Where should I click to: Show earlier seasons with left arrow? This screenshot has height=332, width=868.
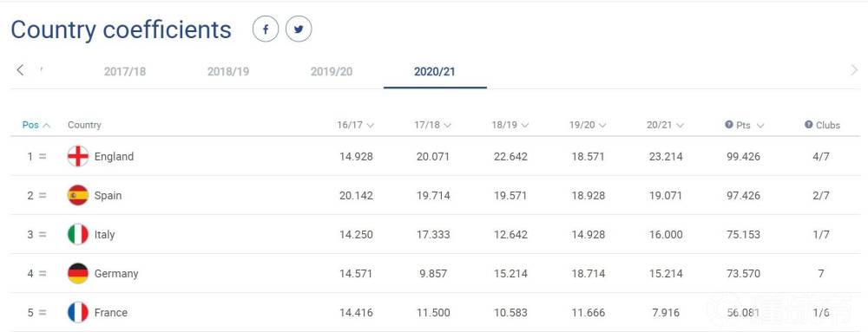click(x=21, y=70)
